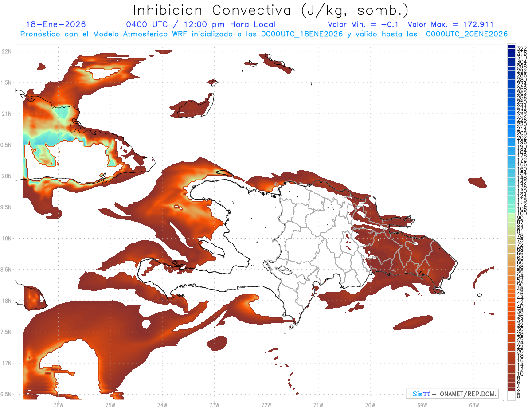Click the white swatch at the bottom of the scale

coord(511,397)
